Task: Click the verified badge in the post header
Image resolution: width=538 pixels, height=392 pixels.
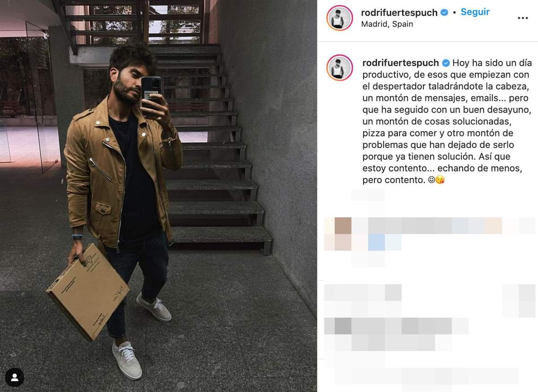Action: pyautogui.click(x=444, y=13)
